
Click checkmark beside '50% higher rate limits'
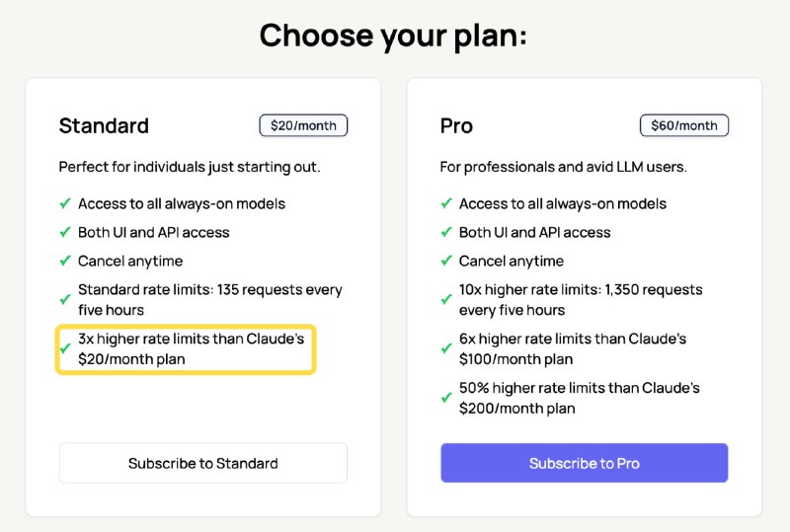click(x=446, y=398)
